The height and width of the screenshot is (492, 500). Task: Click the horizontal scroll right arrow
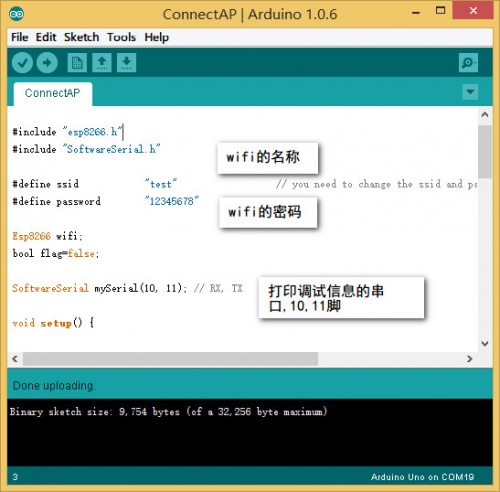(470, 359)
